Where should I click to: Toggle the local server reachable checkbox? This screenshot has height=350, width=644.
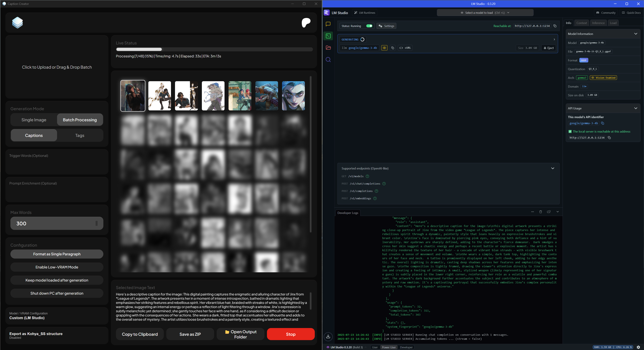tap(570, 132)
